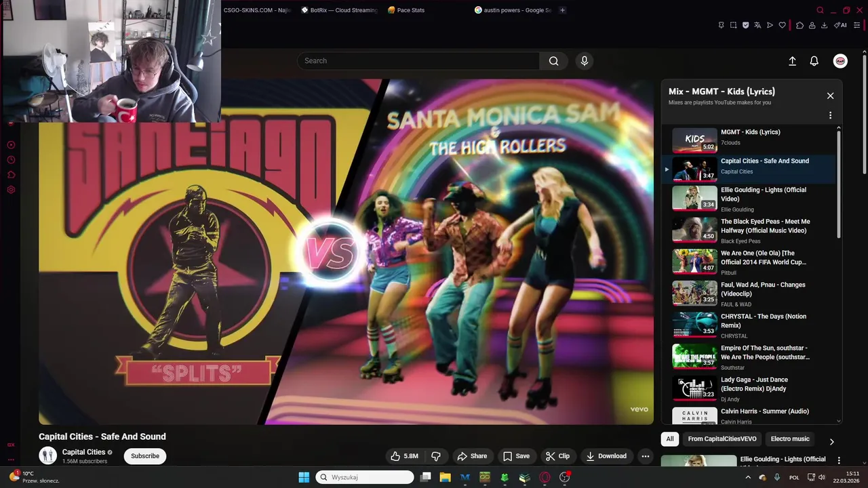Select the All filter chip
868x488 pixels.
tap(670, 439)
